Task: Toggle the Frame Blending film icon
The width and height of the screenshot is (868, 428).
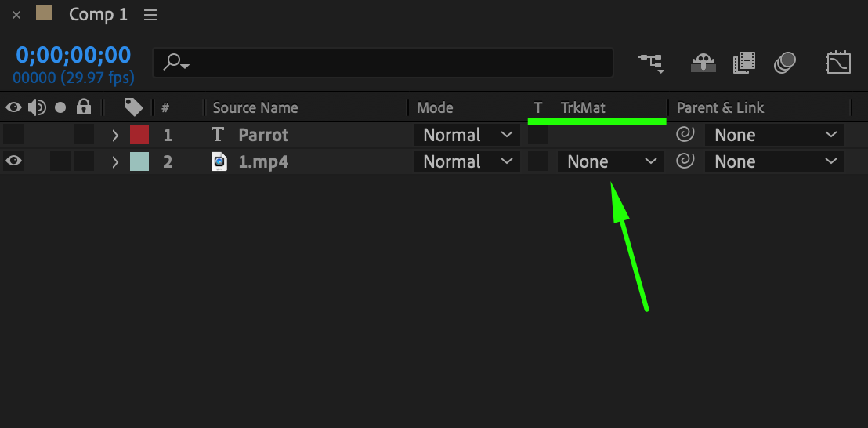Action: pos(743,63)
